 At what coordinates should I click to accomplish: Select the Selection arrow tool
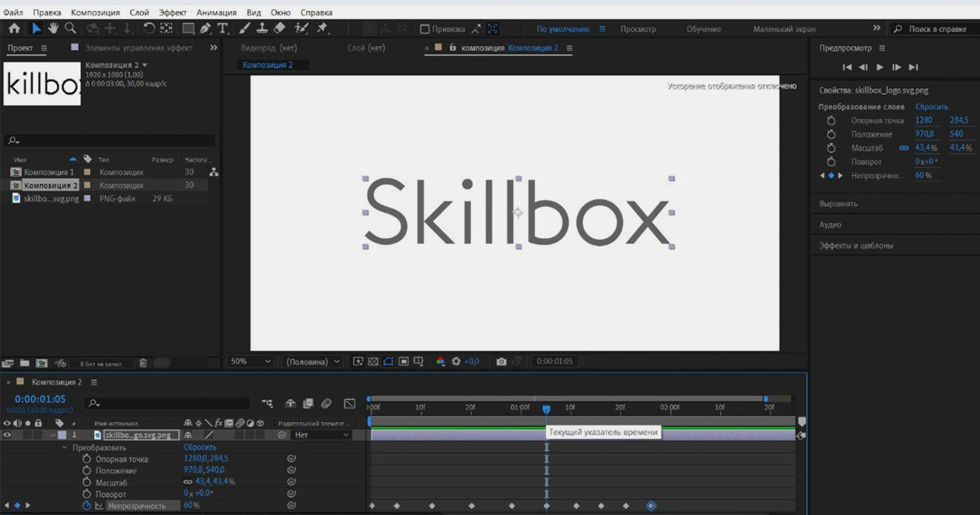click(36, 29)
